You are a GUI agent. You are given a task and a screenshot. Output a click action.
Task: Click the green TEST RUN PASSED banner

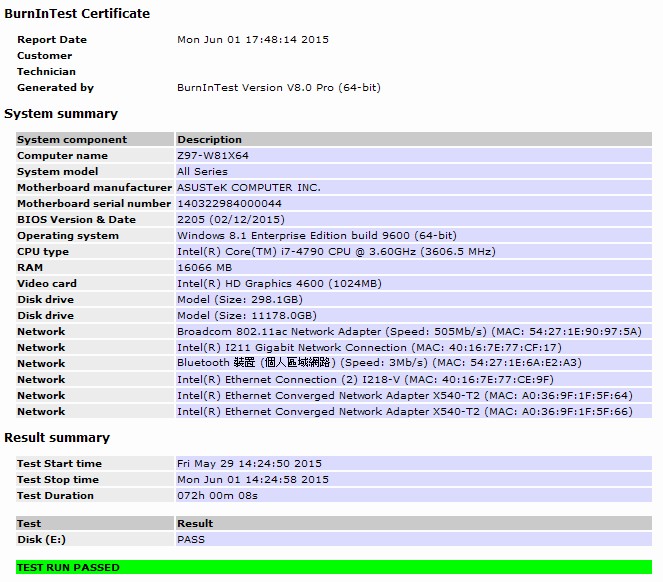(334, 567)
